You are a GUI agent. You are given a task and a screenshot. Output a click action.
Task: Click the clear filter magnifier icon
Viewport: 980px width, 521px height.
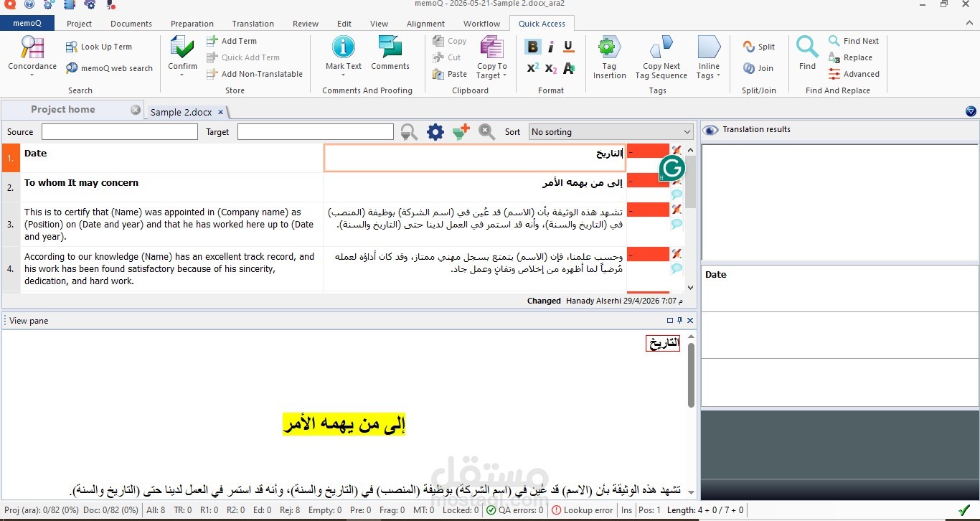click(487, 131)
